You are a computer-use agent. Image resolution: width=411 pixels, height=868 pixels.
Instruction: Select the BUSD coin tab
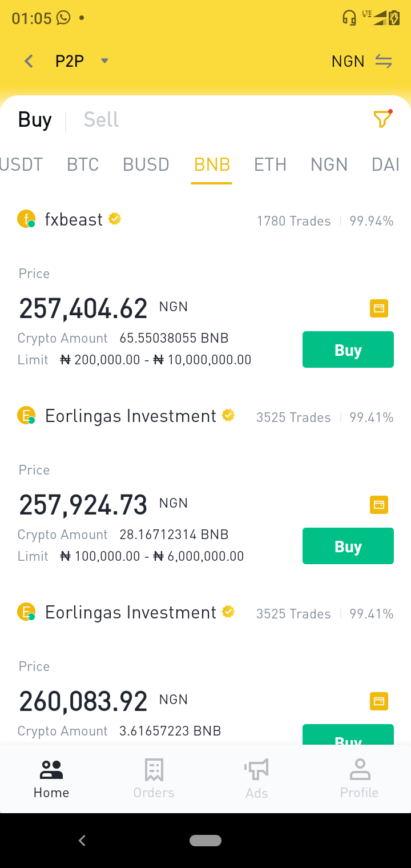(146, 164)
